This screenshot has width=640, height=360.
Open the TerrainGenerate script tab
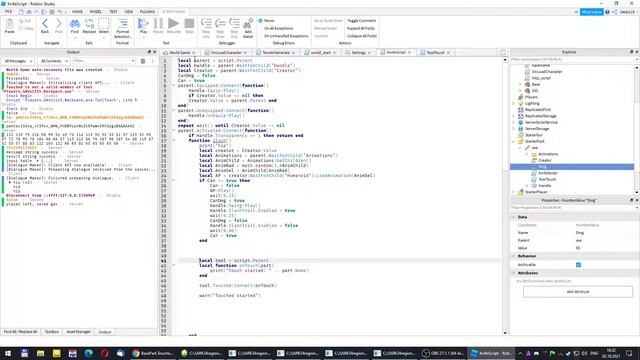click(x=276, y=53)
